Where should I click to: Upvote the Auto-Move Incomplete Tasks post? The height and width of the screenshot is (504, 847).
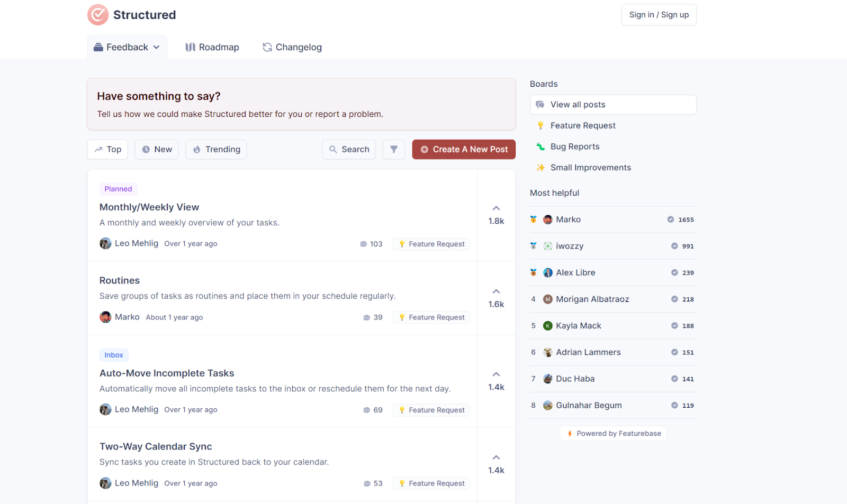[496, 381]
